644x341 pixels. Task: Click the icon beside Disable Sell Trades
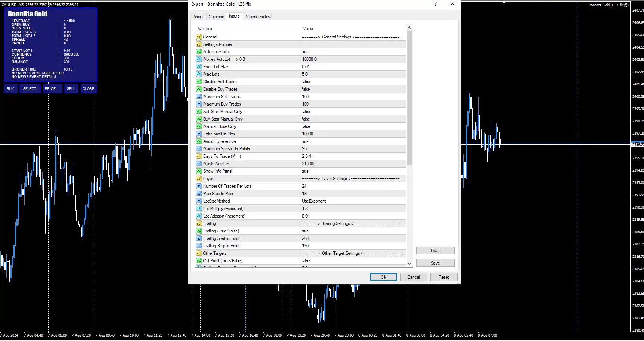tap(199, 82)
